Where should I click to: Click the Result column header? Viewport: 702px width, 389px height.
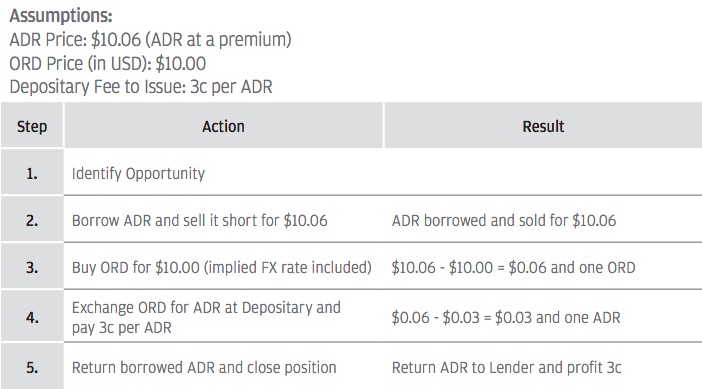click(x=543, y=126)
